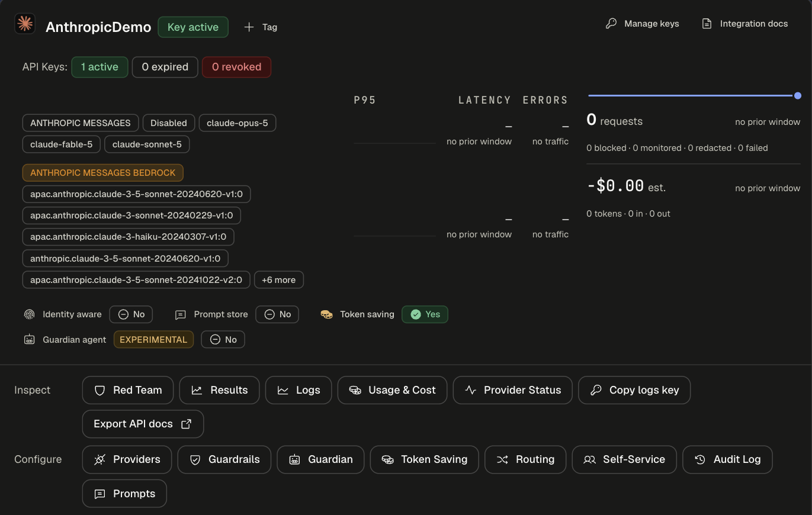Toggle the Guardian agent No pill
Screen dimensions: 812x515
tap(223, 340)
